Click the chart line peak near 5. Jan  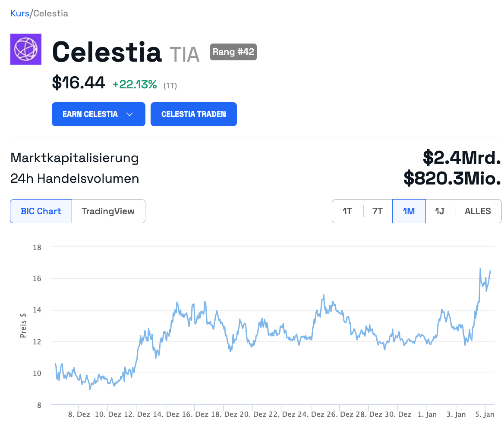[480, 269]
